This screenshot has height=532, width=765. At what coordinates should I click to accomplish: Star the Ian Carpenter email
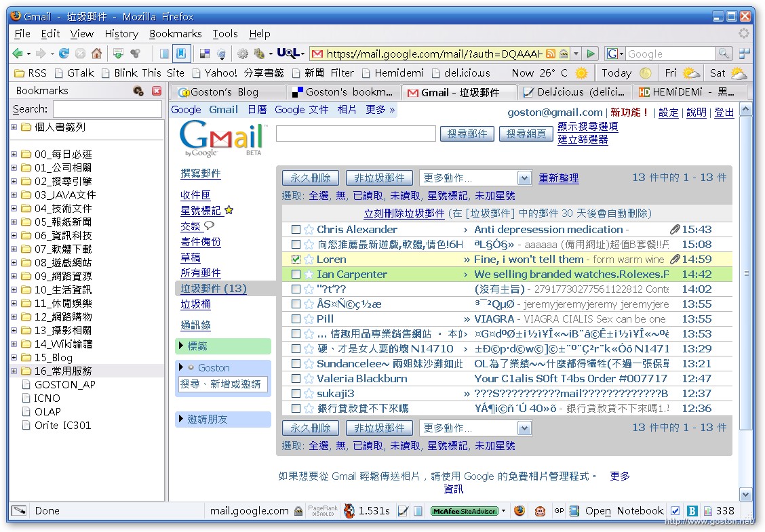point(309,274)
